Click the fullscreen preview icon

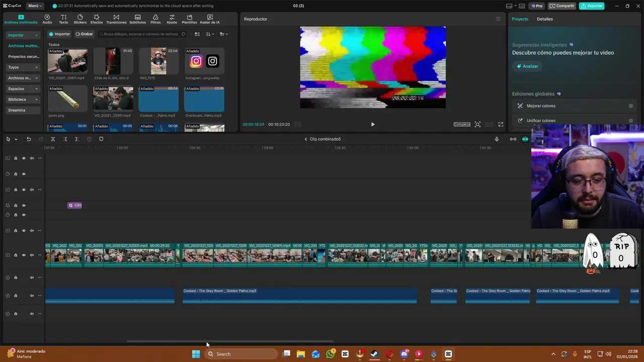click(501, 124)
